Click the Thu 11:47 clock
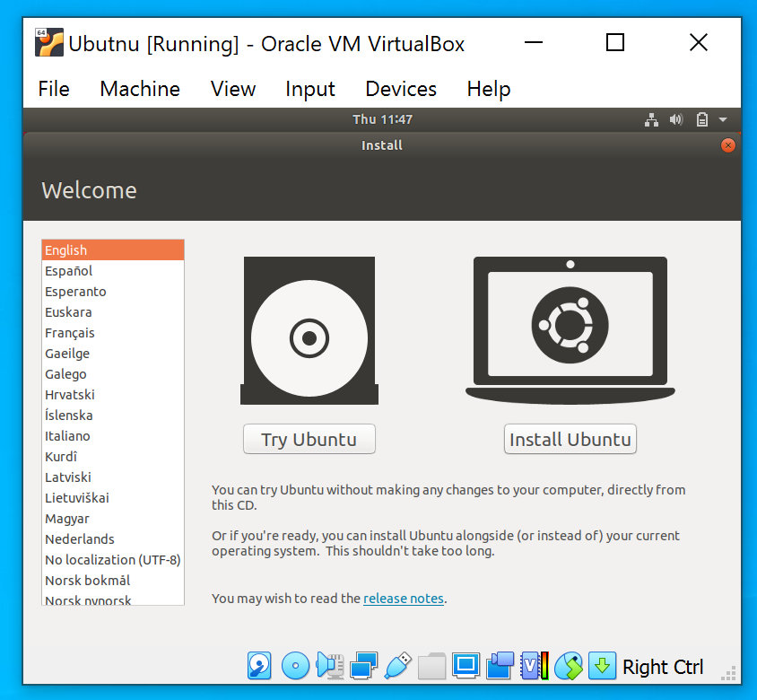This screenshot has height=700, width=757. click(382, 119)
